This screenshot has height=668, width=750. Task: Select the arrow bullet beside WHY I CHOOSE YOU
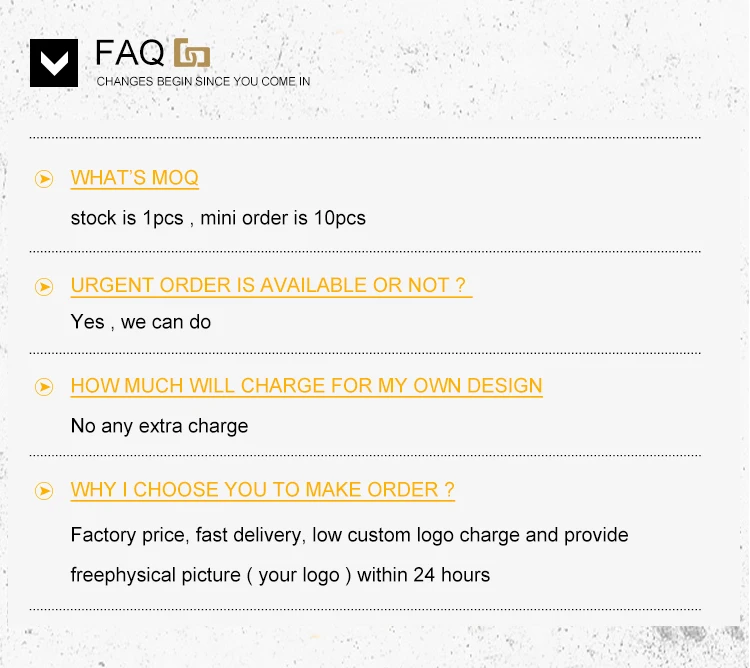coord(44,491)
